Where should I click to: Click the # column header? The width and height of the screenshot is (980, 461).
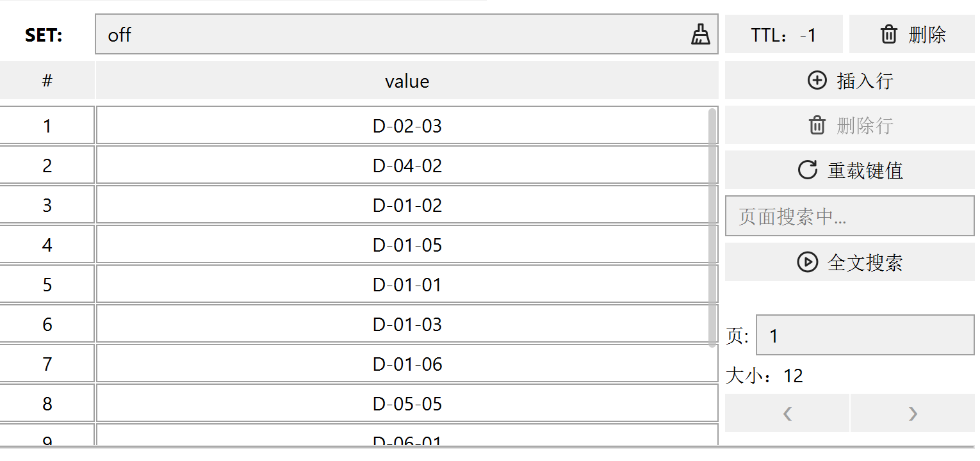(47, 81)
